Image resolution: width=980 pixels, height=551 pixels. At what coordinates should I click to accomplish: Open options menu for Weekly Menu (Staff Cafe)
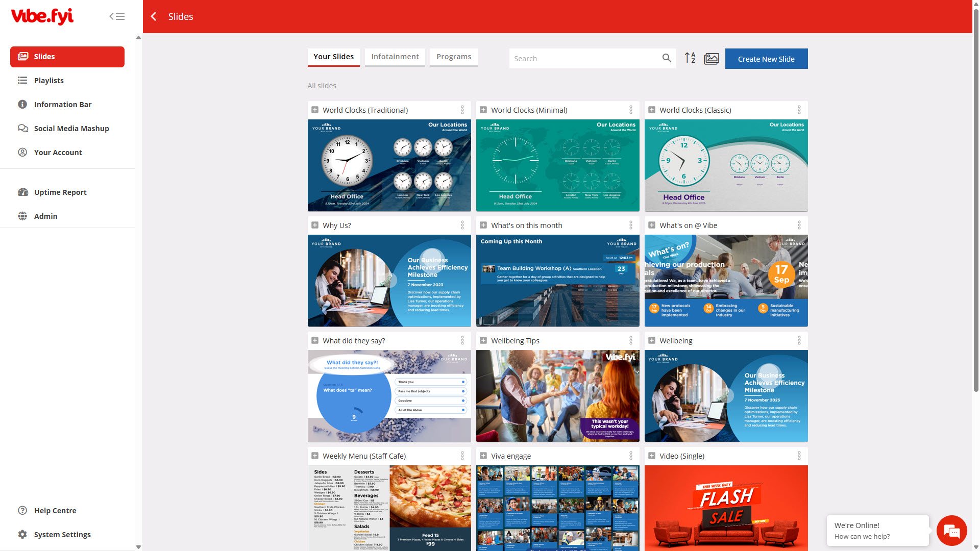pyautogui.click(x=462, y=456)
